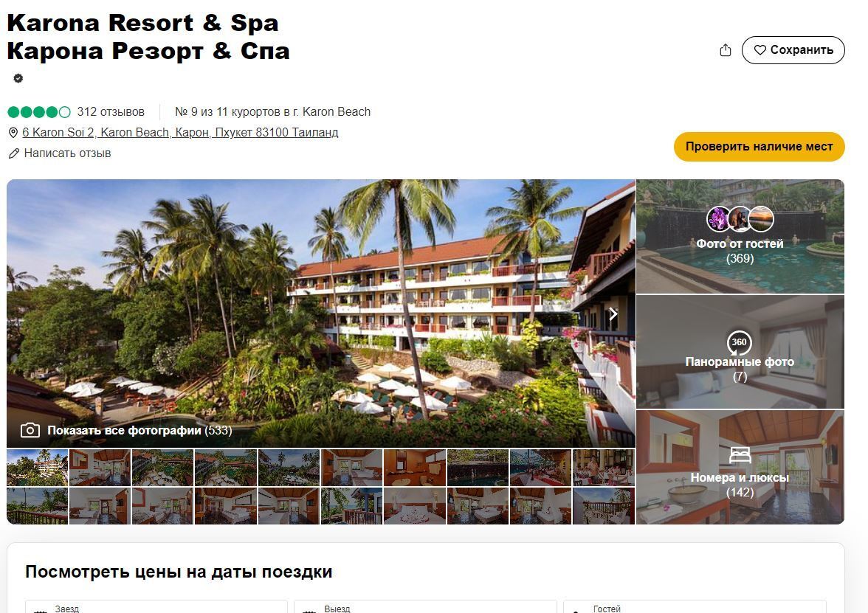The width and height of the screenshot is (868, 613).
Task: Open Панорамные фото (7) tile
Action: (740, 352)
